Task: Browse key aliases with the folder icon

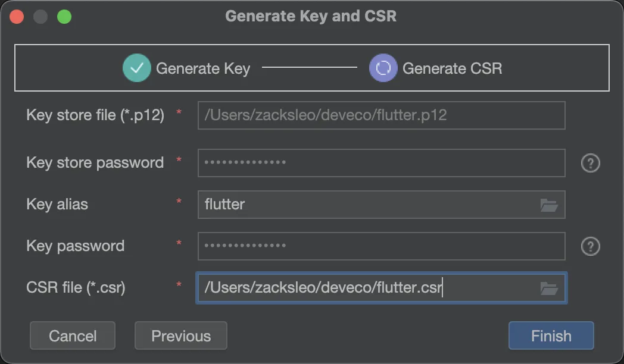Action: pos(549,205)
